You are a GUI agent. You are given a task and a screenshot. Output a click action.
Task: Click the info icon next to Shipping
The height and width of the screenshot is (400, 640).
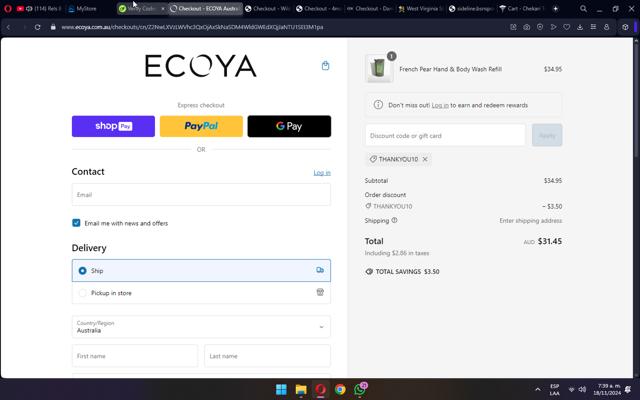coord(394,220)
